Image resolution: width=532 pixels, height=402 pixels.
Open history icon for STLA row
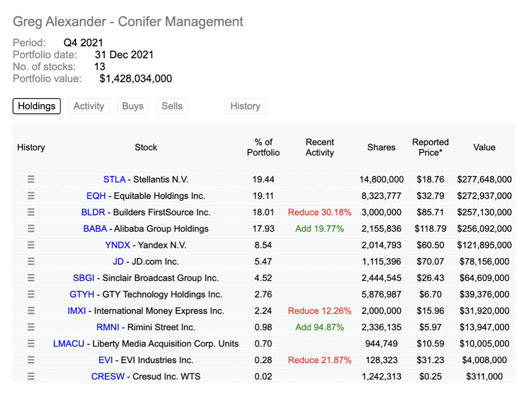[x=31, y=179]
